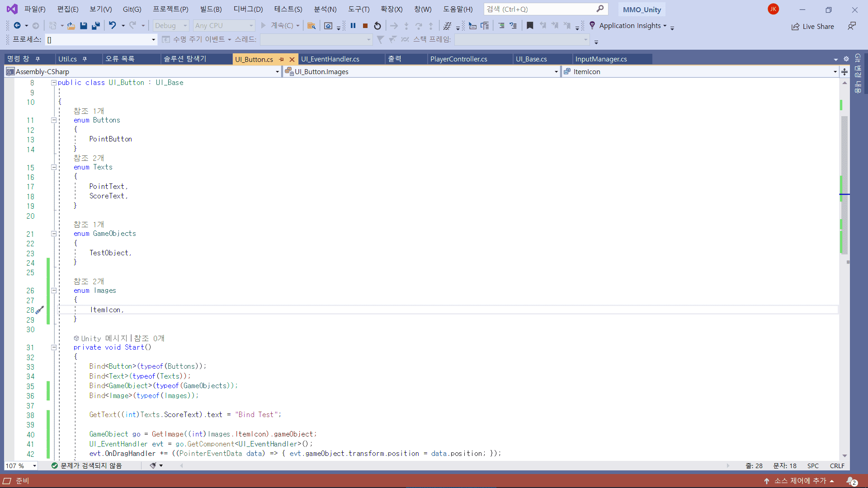Collapse the enum Images block

(x=54, y=291)
